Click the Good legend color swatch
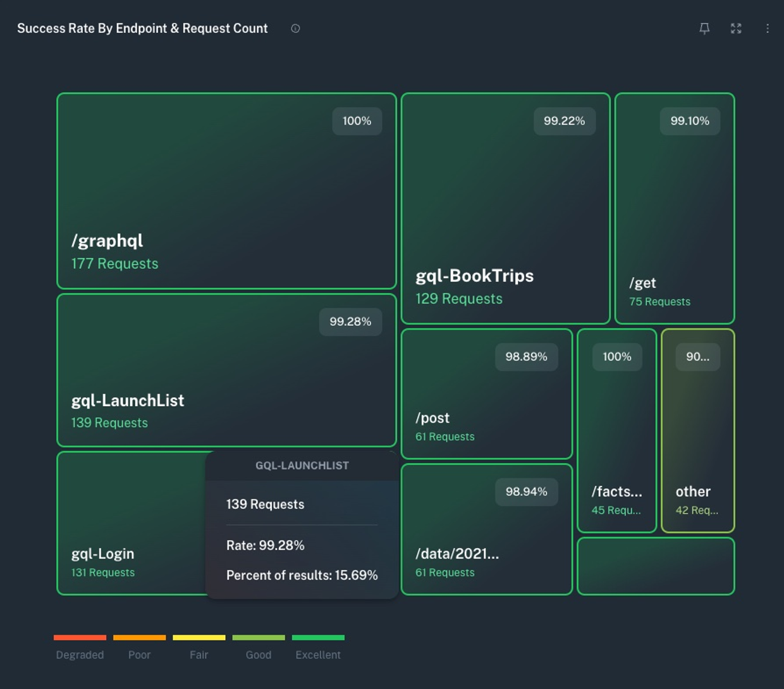The width and height of the screenshot is (784, 689). pyautogui.click(x=259, y=637)
